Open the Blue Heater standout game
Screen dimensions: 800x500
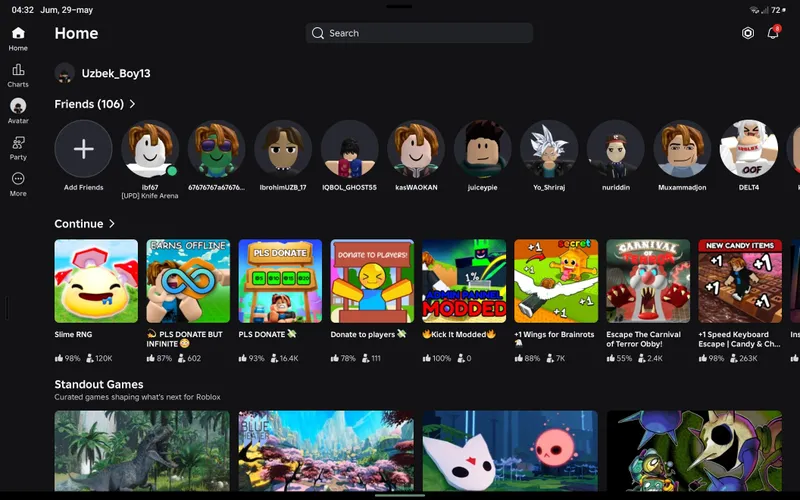(x=326, y=451)
